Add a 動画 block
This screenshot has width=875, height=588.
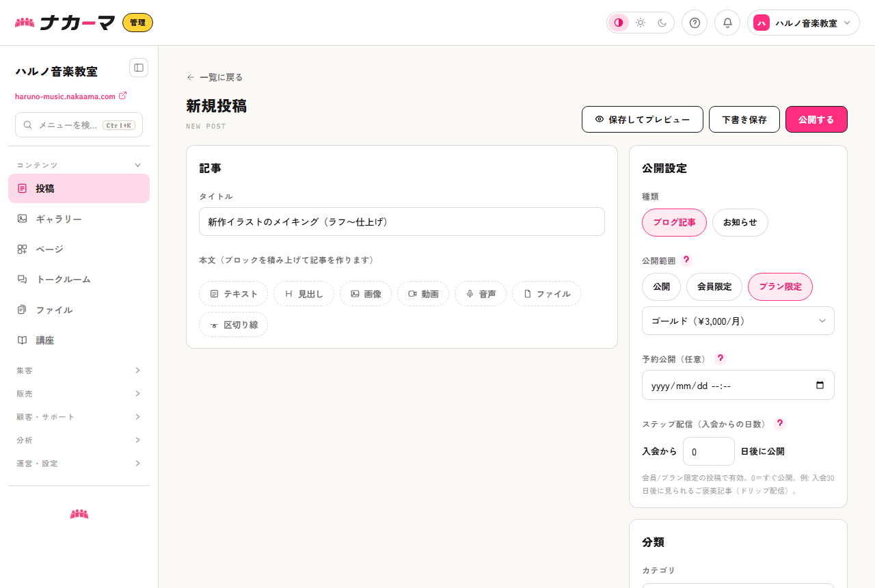tap(423, 293)
